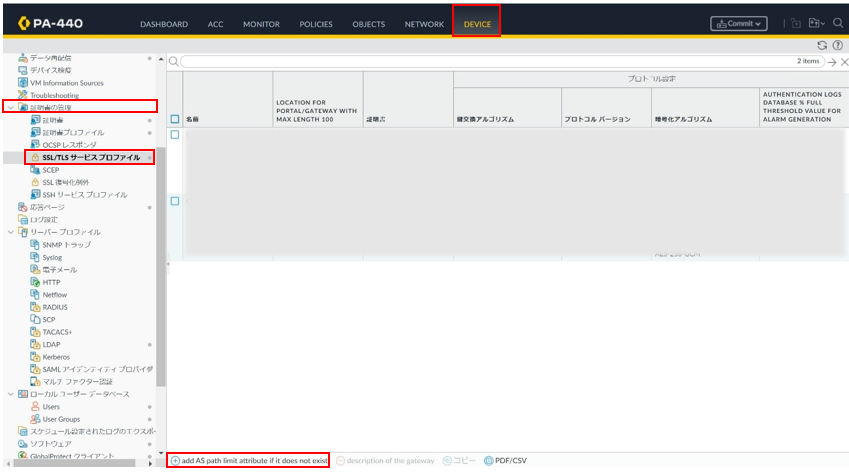Click the table search input field
Viewport: 849px width, 472px height.
pos(480,61)
